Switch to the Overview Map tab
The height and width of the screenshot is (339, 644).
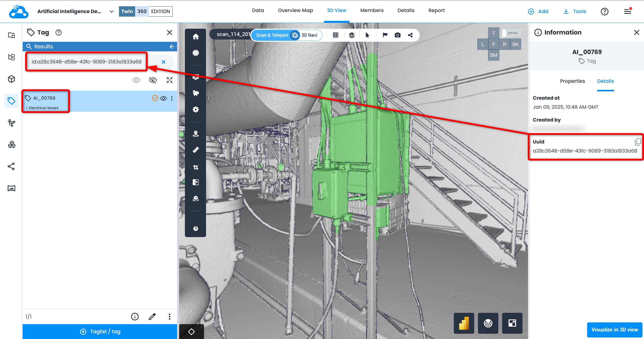(295, 11)
